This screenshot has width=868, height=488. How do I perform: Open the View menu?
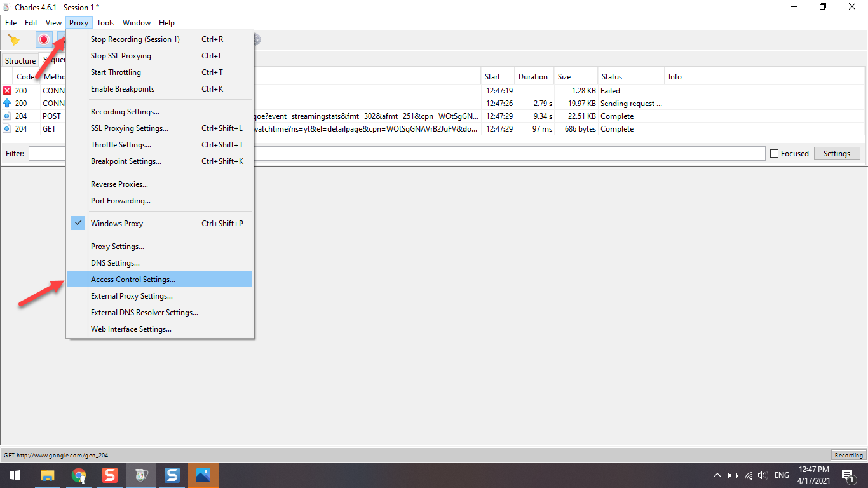[x=54, y=23]
